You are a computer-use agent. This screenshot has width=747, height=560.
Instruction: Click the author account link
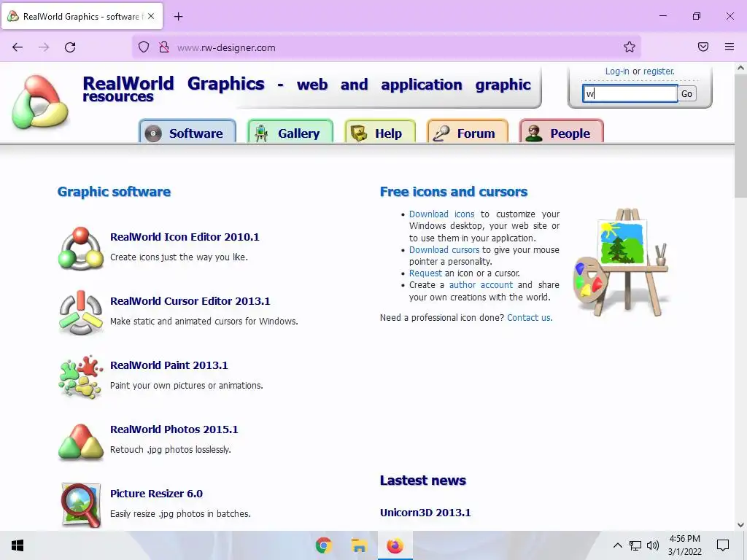pyautogui.click(x=481, y=285)
